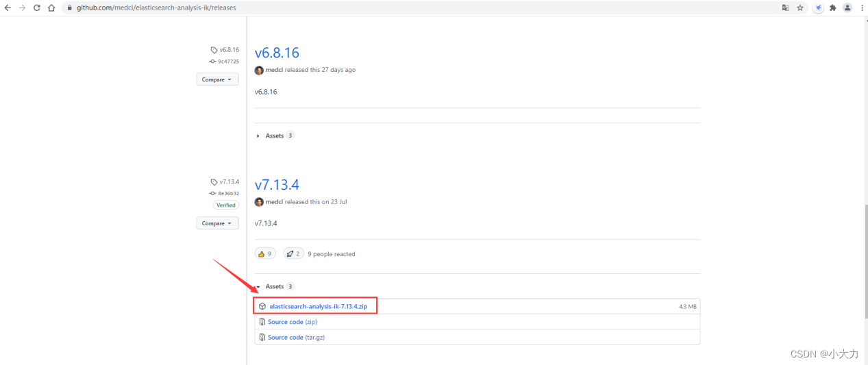
Task: Open commit 9c47725
Action: pos(225,61)
